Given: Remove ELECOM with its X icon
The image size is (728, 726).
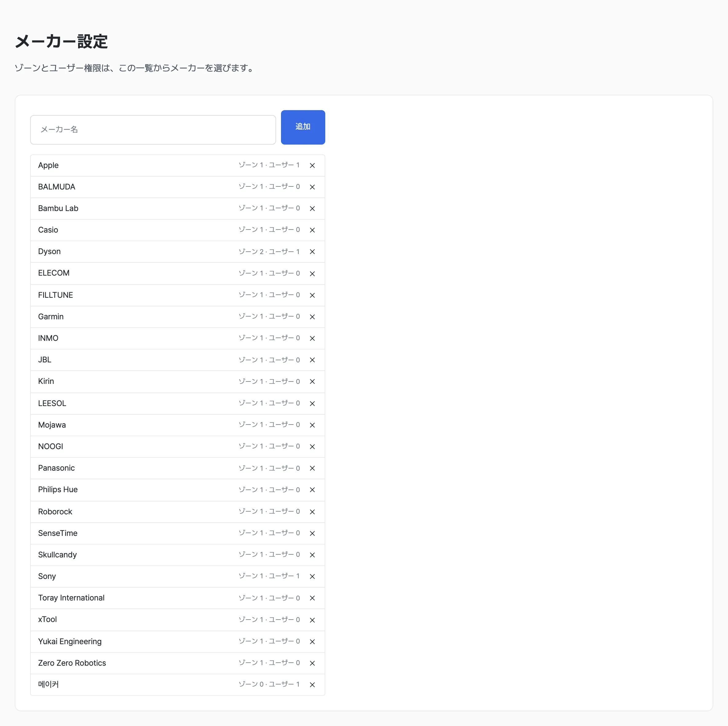Looking at the screenshot, I should [312, 273].
